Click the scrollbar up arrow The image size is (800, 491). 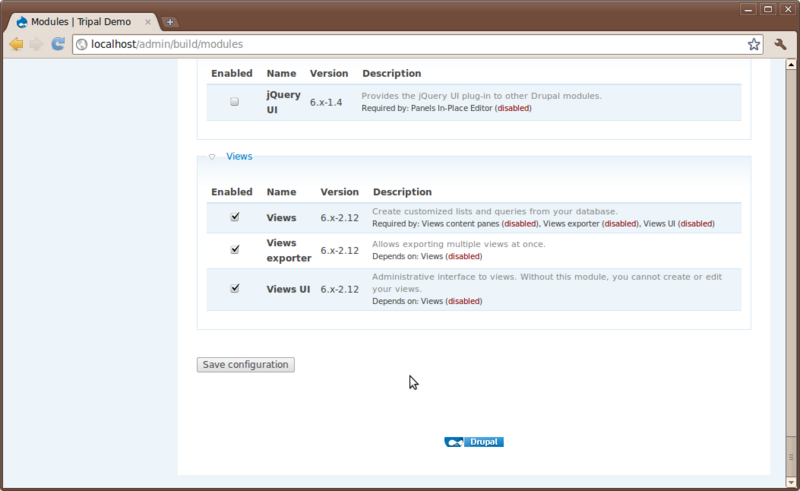(x=791, y=64)
